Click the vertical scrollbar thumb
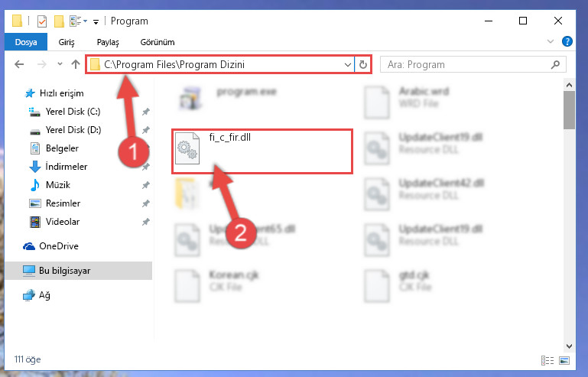This screenshot has height=377, width=588. coord(569,110)
